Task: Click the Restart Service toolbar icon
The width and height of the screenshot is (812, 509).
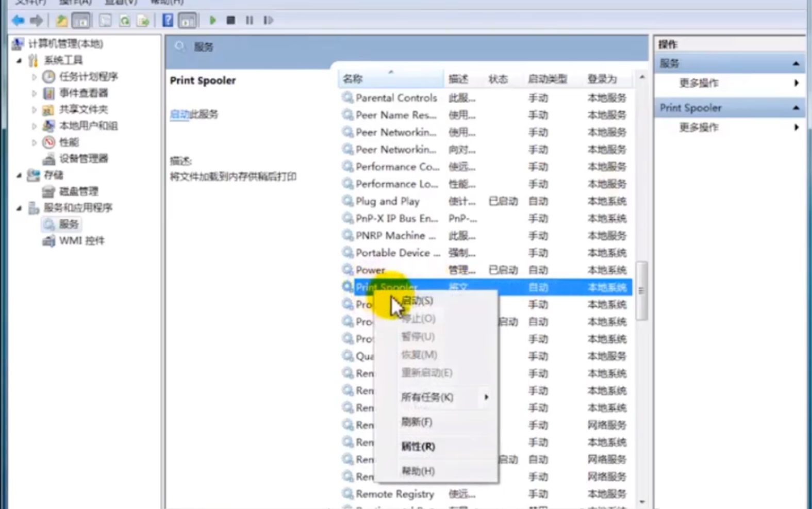Action: [268, 20]
